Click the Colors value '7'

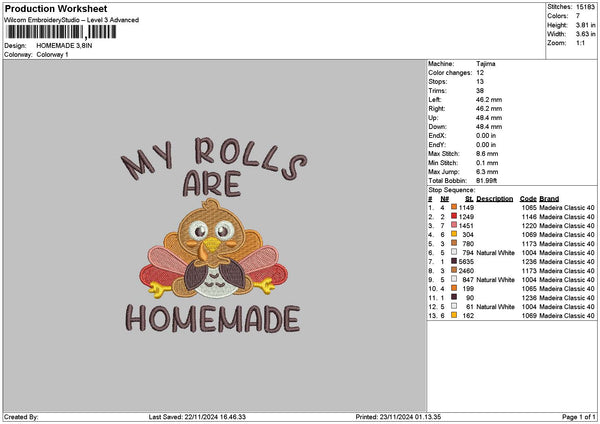(578, 16)
